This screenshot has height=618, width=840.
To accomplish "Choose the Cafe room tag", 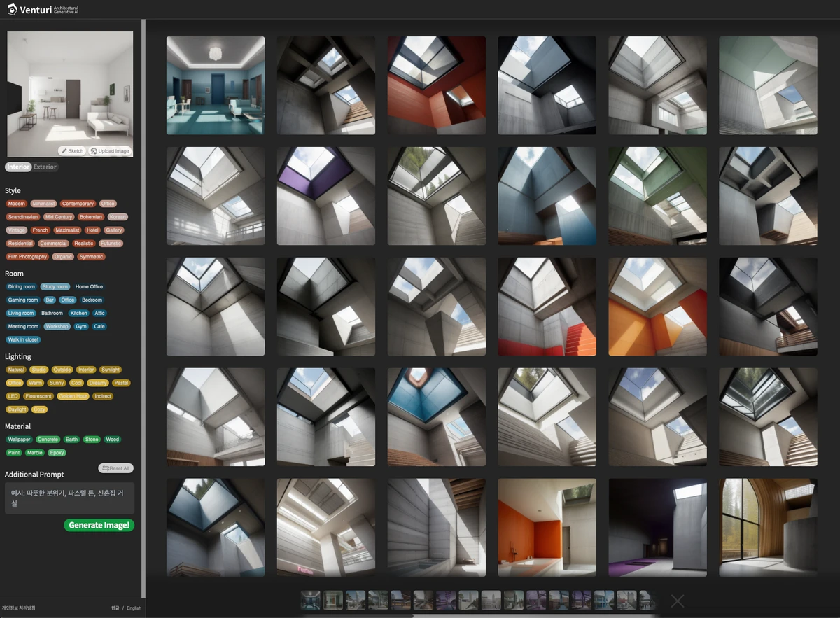I will [99, 327].
